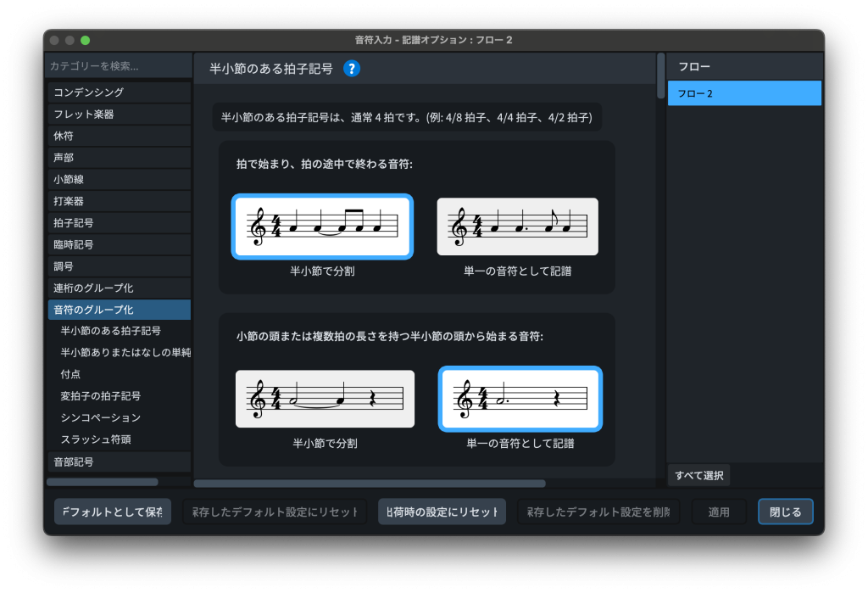Click the options panel horizontal scrollbar
868x593 pixels.
370,484
